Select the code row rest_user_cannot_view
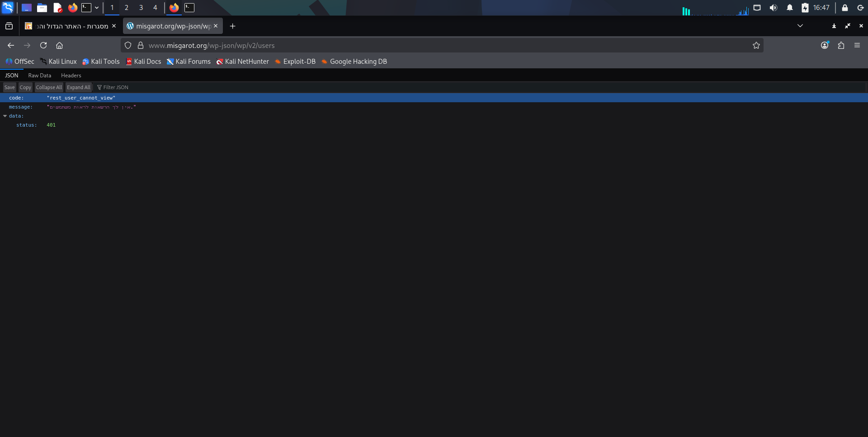868x437 pixels. click(x=434, y=98)
